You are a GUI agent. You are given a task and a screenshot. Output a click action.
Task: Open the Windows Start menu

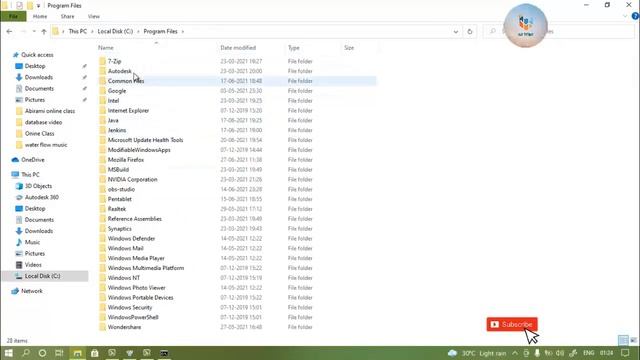coord(9,353)
